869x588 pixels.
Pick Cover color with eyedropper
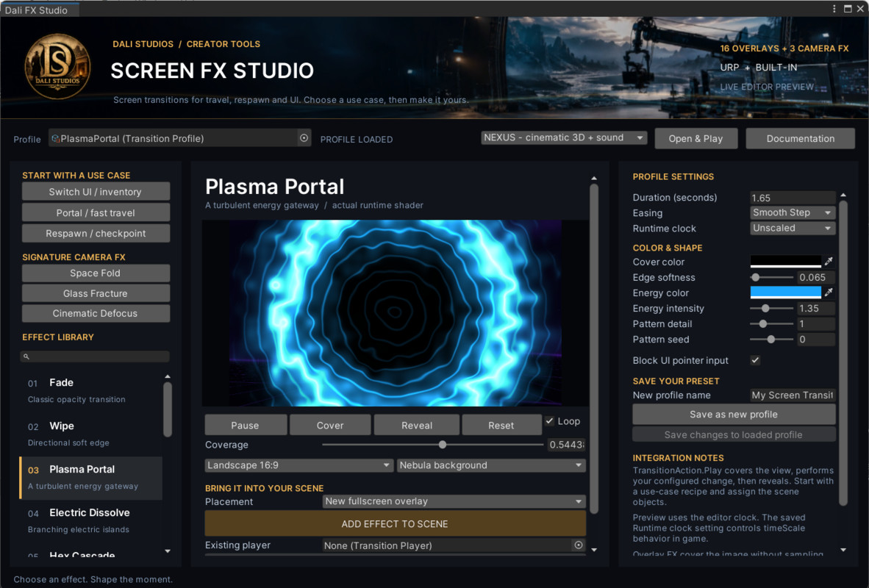coord(829,261)
